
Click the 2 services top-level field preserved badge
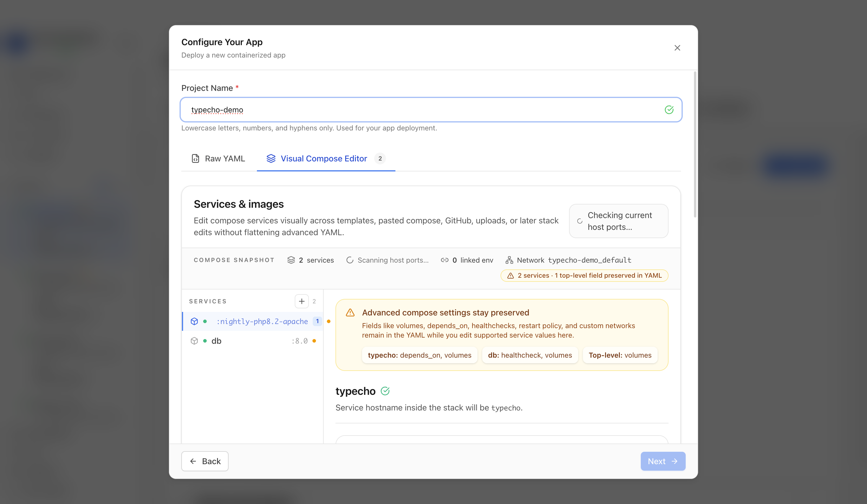584,275
